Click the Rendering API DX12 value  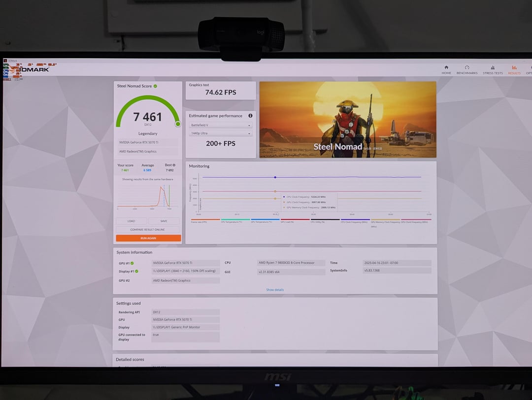click(186, 312)
